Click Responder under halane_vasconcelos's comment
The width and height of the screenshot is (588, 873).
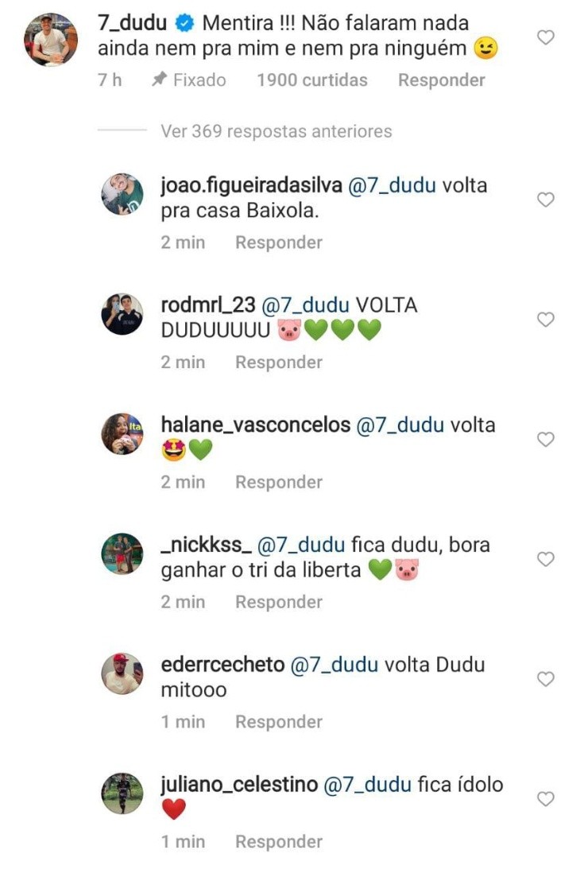click(x=279, y=482)
